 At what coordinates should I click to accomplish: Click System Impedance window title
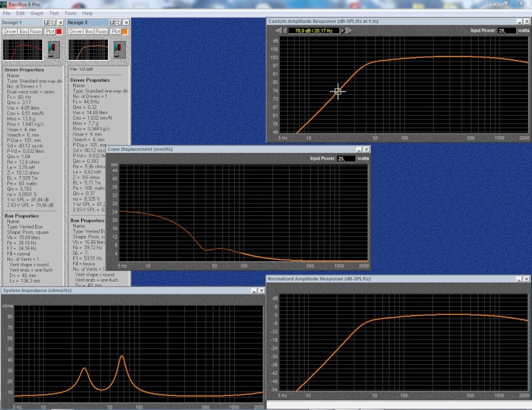(37, 290)
